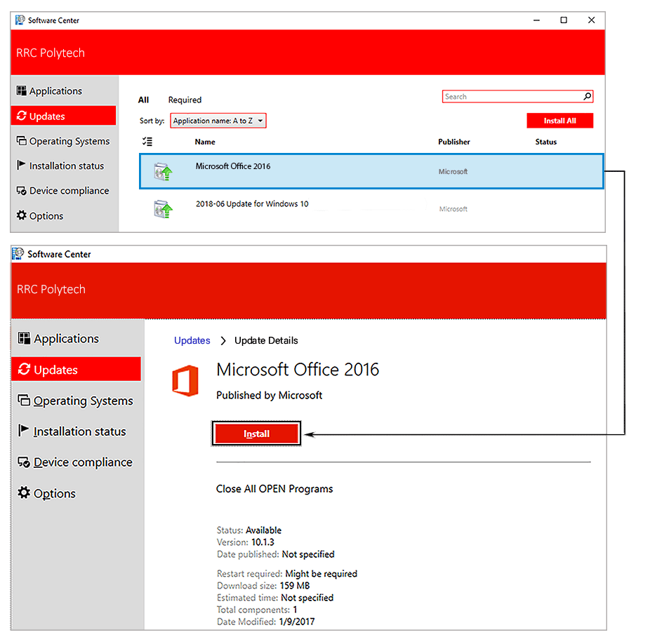
Task: Click the Version: 10.1.3 line
Action: [246, 542]
